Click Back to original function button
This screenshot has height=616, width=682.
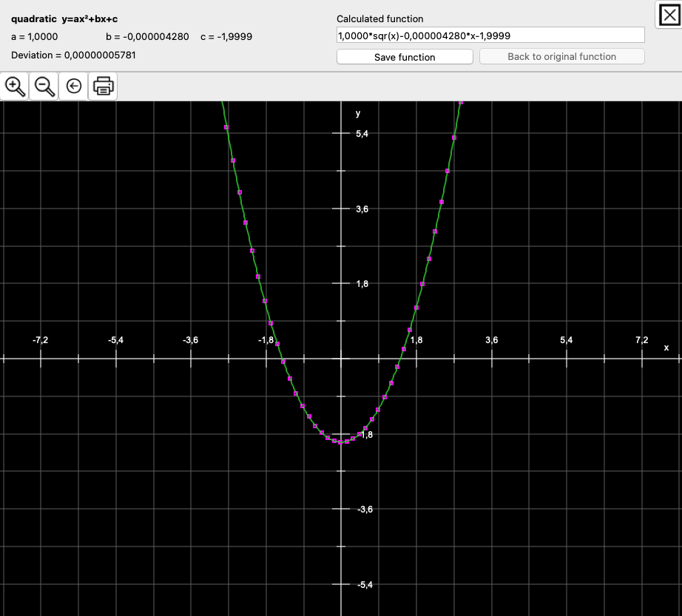(x=561, y=57)
